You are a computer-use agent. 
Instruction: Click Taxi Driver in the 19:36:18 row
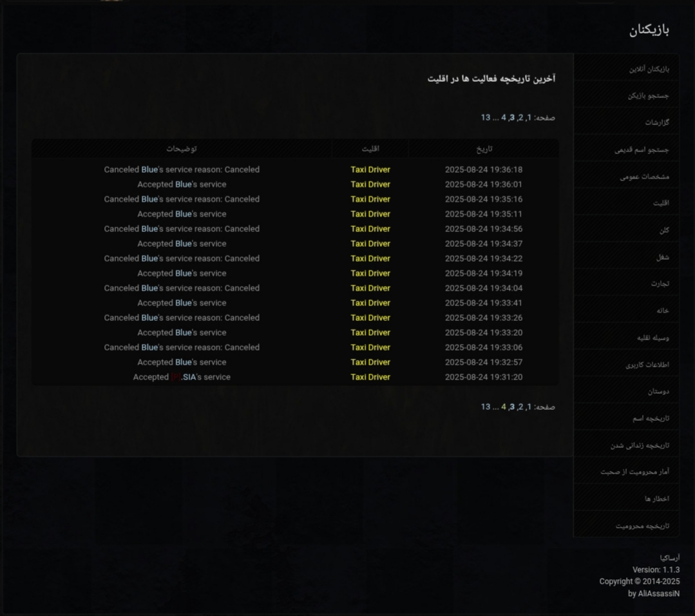click(x=370, y=169)
